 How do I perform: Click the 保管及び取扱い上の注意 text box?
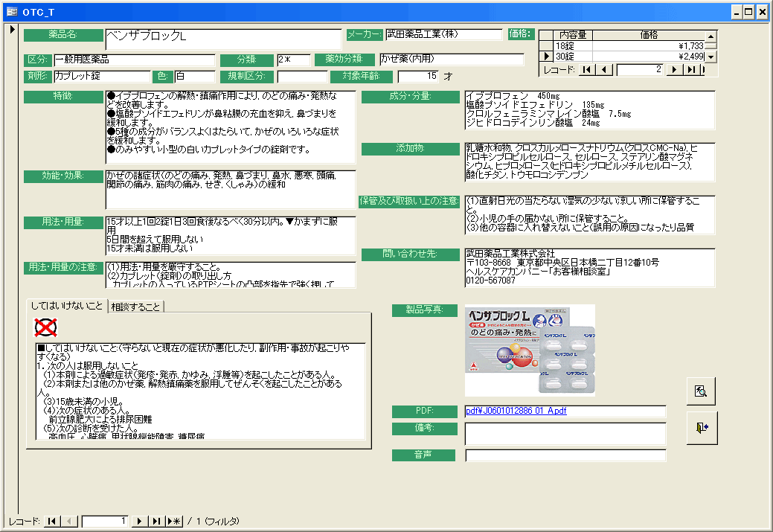590,214
